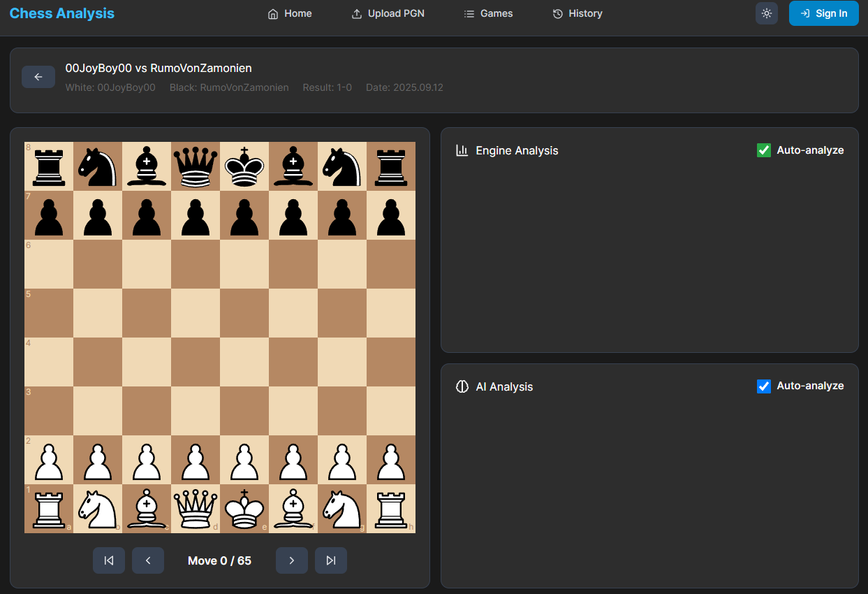
Task: Click the arrow icon inside Sign In button
Action: [804, 13]
